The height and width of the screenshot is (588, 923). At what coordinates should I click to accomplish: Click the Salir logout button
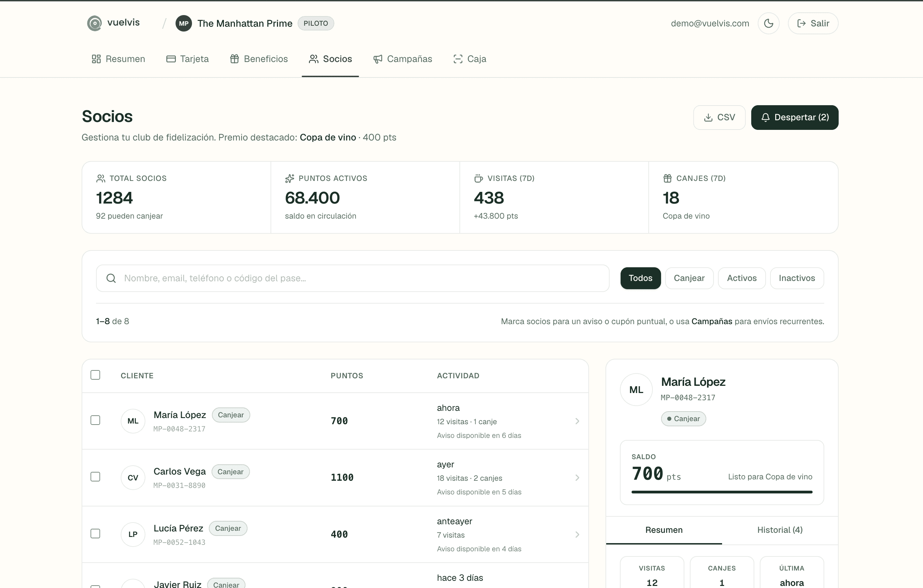813,23
